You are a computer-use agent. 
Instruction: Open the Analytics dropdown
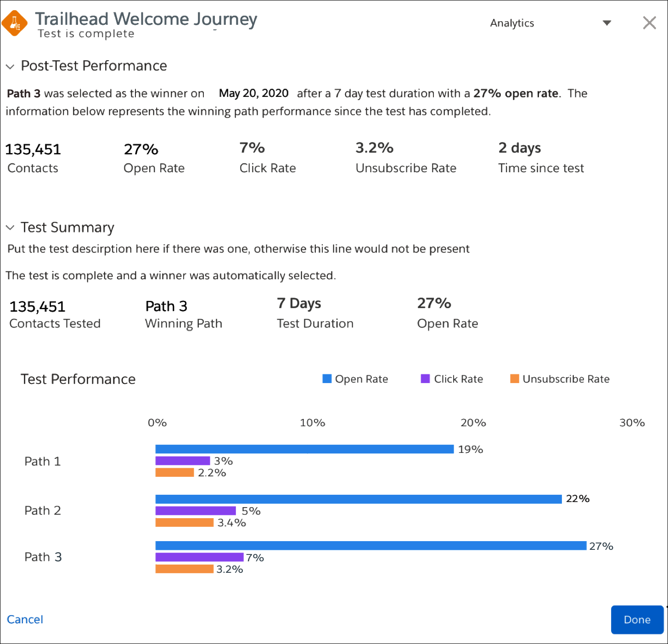click(x=550, y=23)
